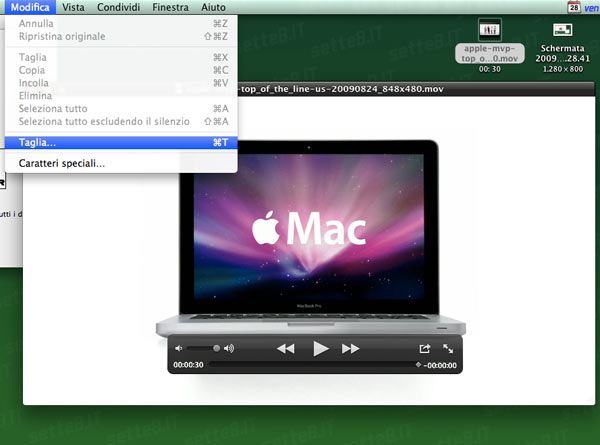Click the calendar date icon in menu bar
Screen dimensions: 600x445
click(x=574, y=7)
